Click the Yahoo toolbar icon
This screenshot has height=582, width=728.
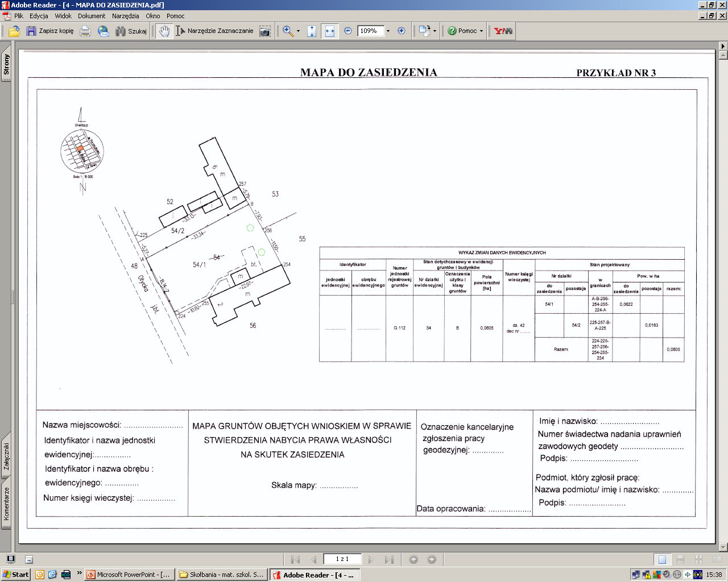pyautogui.click(x=503, y=31)
